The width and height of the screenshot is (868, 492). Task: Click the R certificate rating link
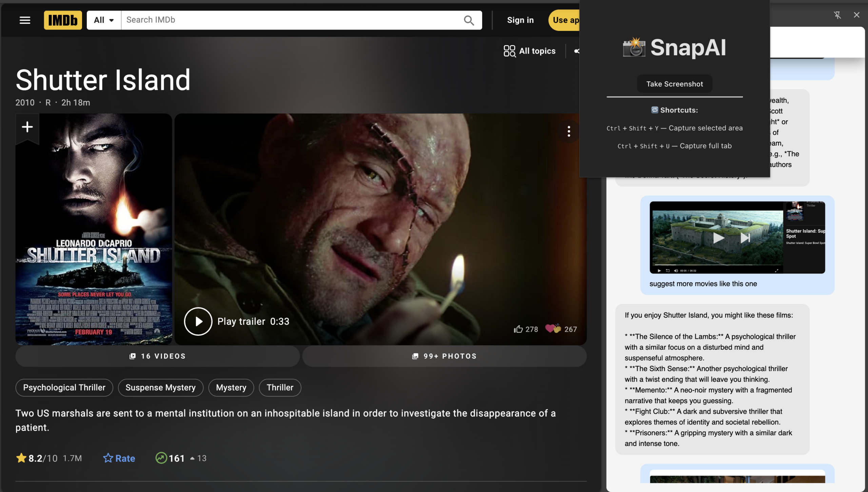(x=48, y=103)
